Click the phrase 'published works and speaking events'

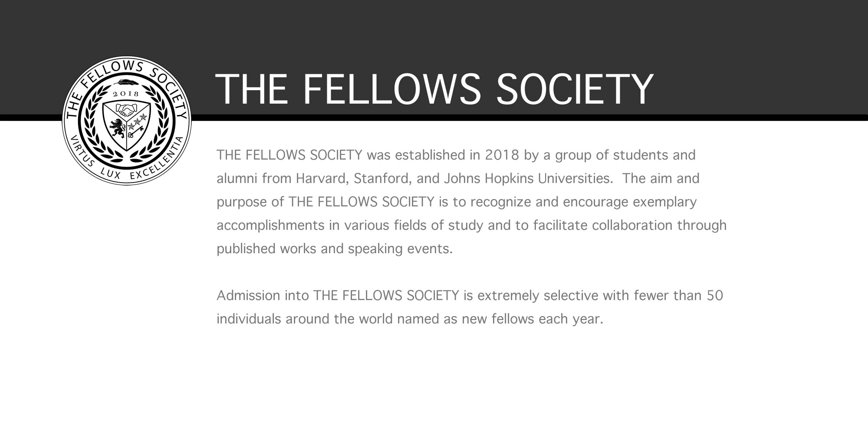334,249
